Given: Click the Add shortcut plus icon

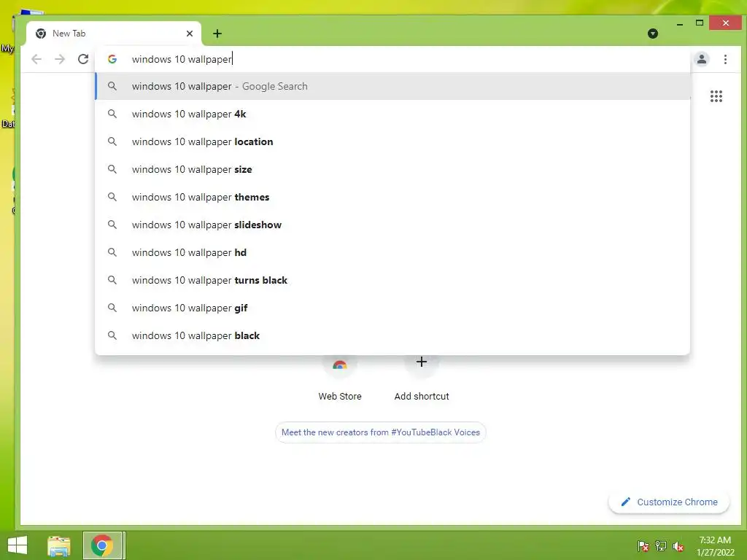Looking at the screenshot, I should [x=421, y=362].
